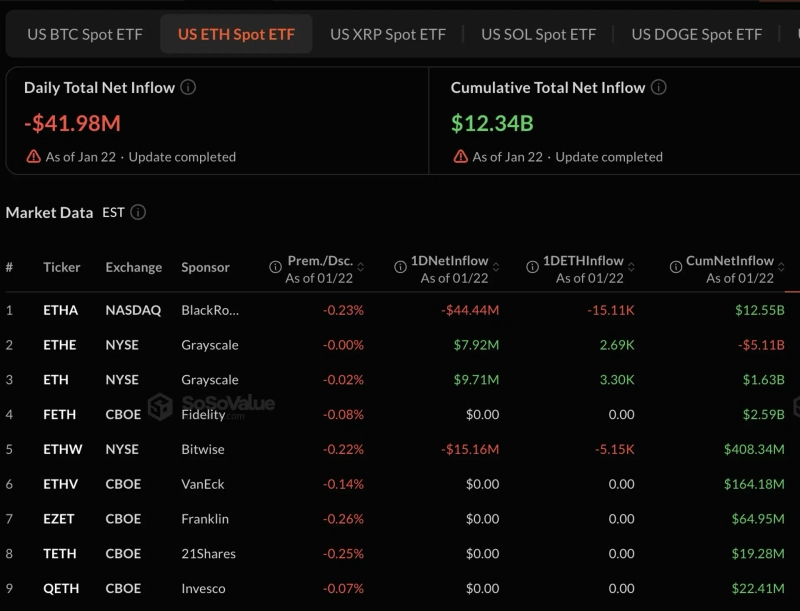
Task: Sort table by CumNetInflow arrows
Action: pyautogui.click(x=783, y=268)
